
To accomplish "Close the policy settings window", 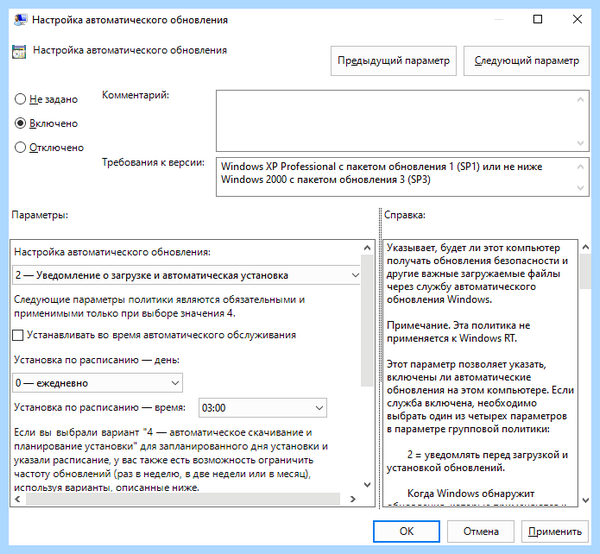I will 577,19.
